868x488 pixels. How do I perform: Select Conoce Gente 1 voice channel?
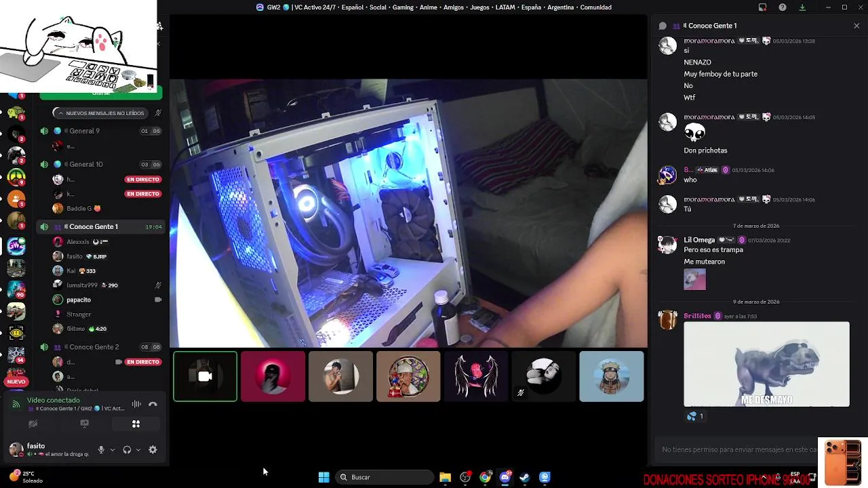(102, 226)
